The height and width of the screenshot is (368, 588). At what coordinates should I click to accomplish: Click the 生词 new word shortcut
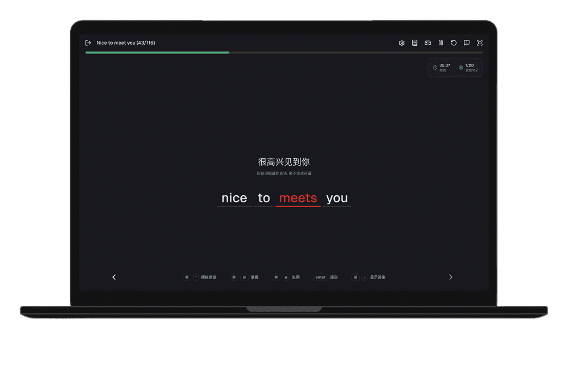pos(286,277)
